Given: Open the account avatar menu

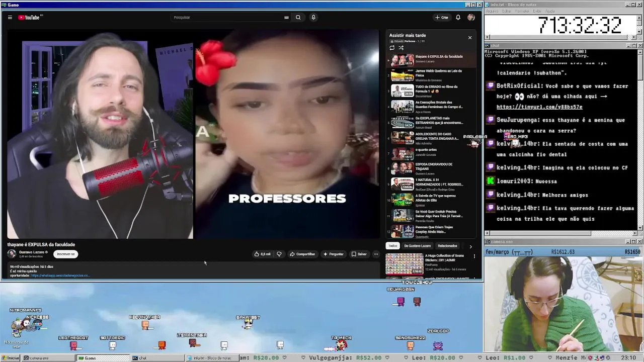Looking at the screenshot, I should [x=471, y=17].
